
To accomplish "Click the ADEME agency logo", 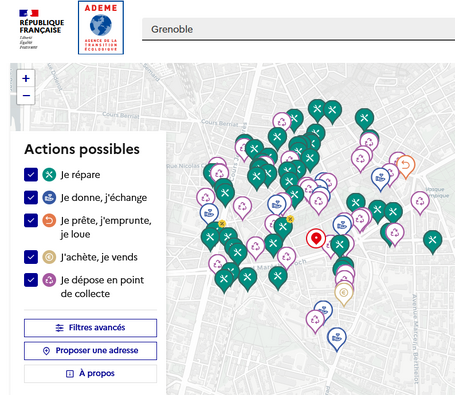I will point(101,28).
